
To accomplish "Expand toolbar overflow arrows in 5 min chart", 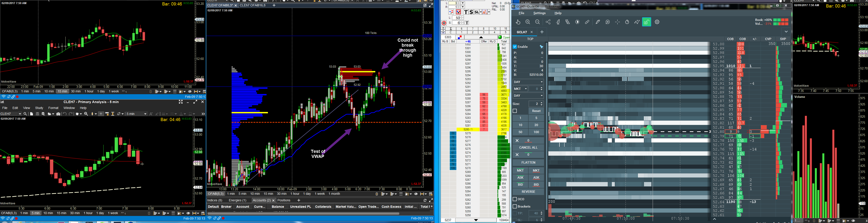I will [x=203, y=114].
